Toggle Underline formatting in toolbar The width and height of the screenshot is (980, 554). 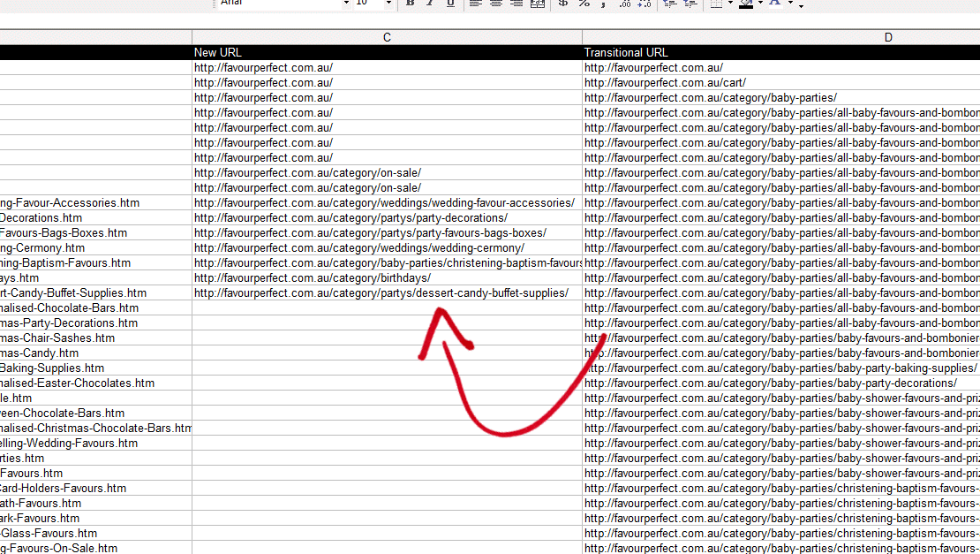pos(450,4)
